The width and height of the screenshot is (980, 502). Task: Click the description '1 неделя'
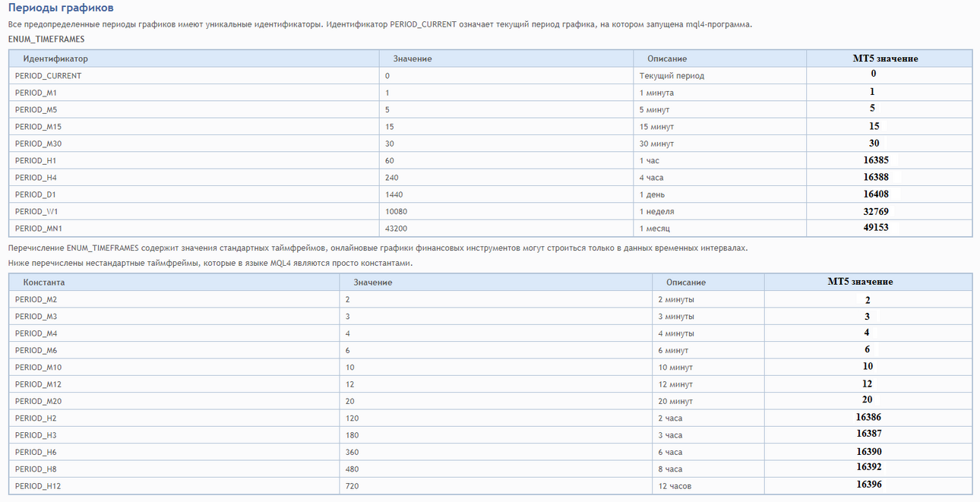tap(656, 212)
